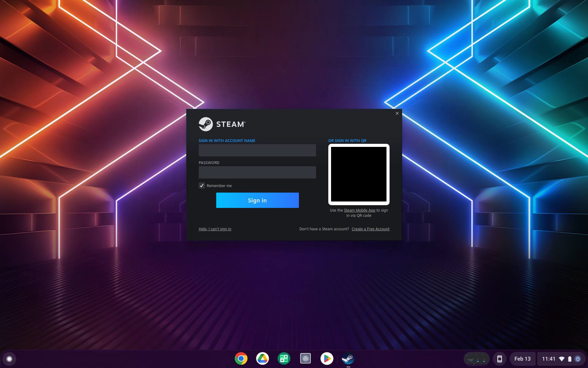Check the display/phone icon status
The width and height of the screenshot is (588, 368).
coord(499,359)
